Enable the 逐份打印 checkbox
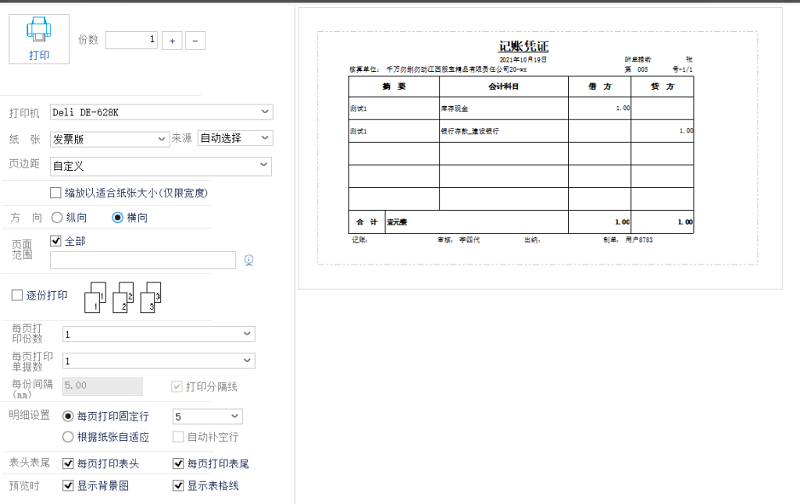The height and width of the screenshot is (504, 800). click(17, 295)
